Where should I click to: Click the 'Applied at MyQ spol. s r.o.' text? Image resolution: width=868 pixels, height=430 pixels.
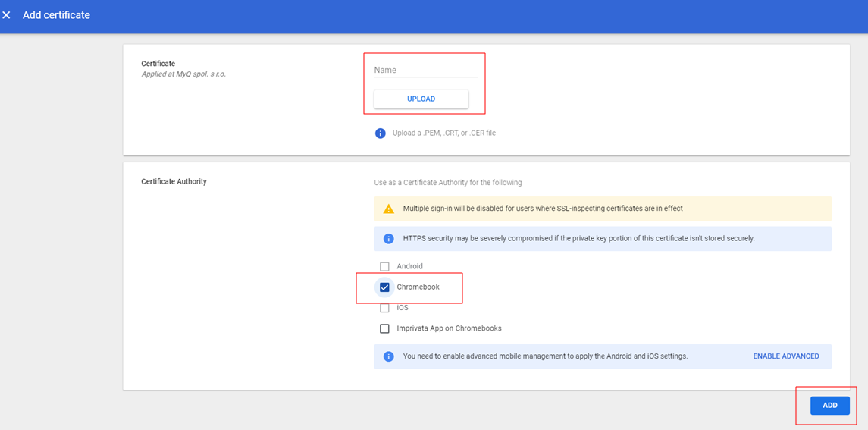click(183, 74)
